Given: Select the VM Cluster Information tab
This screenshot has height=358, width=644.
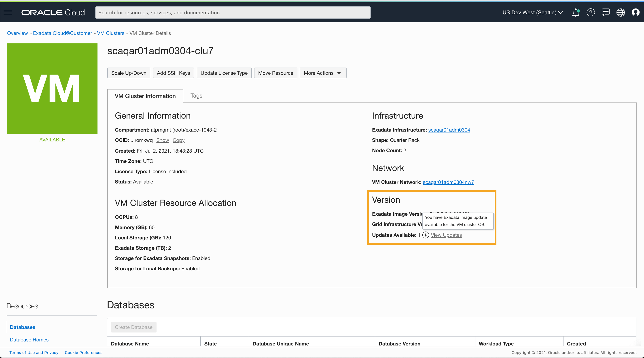Looking at the screenshot, I should 145,96.
